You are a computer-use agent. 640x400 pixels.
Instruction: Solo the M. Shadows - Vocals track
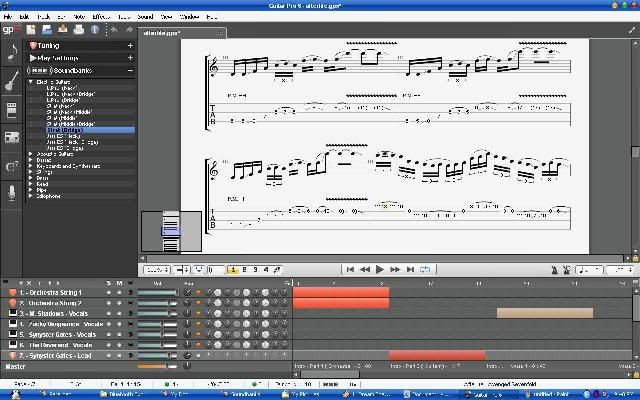(109, 313)
